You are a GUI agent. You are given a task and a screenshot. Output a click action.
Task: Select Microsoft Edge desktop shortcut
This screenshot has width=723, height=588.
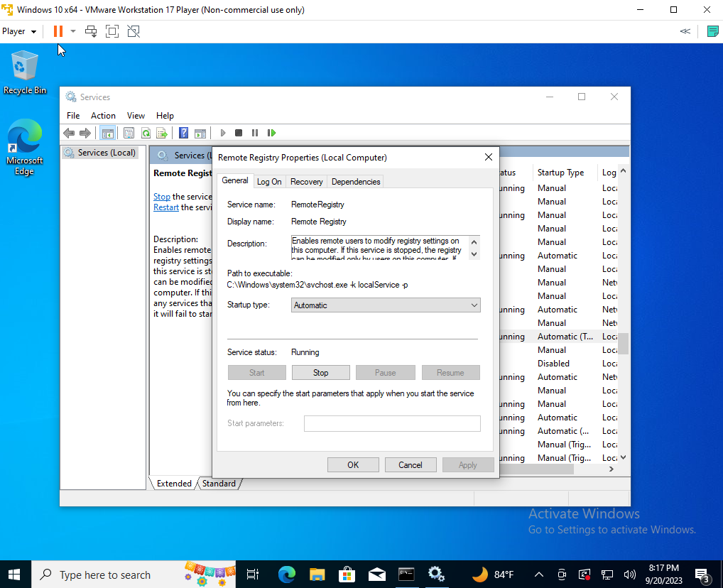pyautogui.click(x=24, y=148)
